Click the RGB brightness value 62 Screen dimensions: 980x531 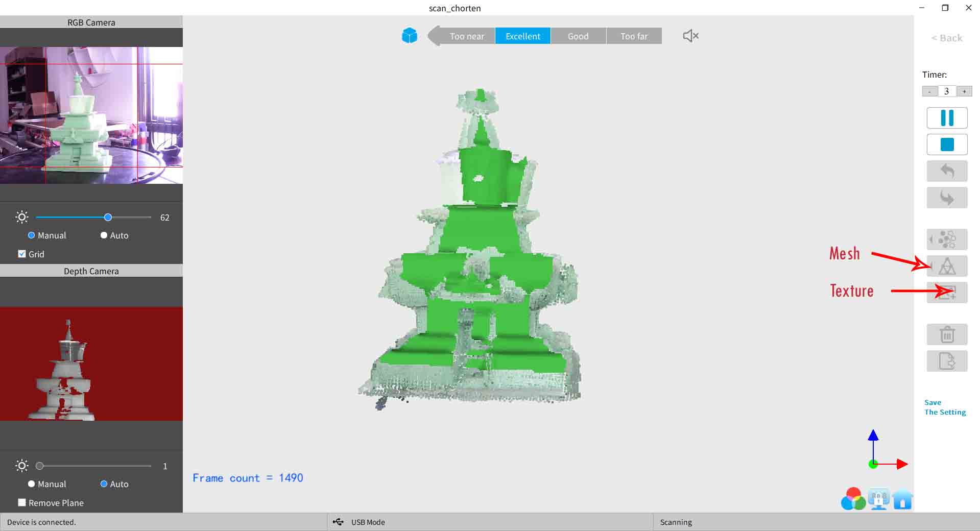click(164, 217)
